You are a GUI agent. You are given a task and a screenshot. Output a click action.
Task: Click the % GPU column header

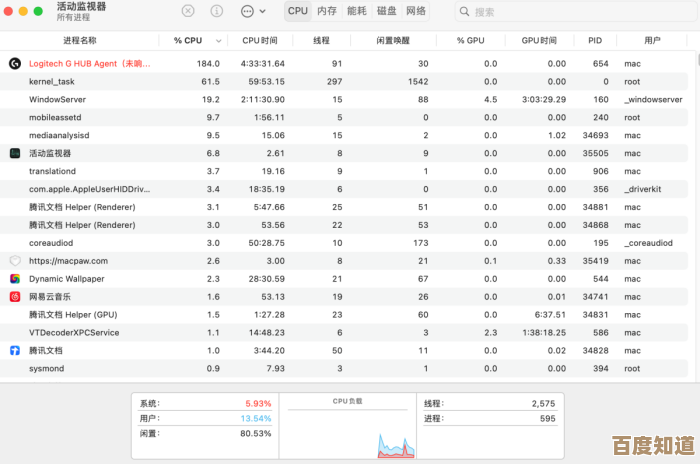coord(470,40)
